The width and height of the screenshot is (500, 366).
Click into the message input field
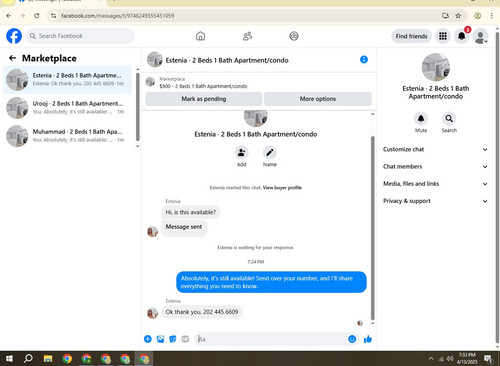point(271,339)
